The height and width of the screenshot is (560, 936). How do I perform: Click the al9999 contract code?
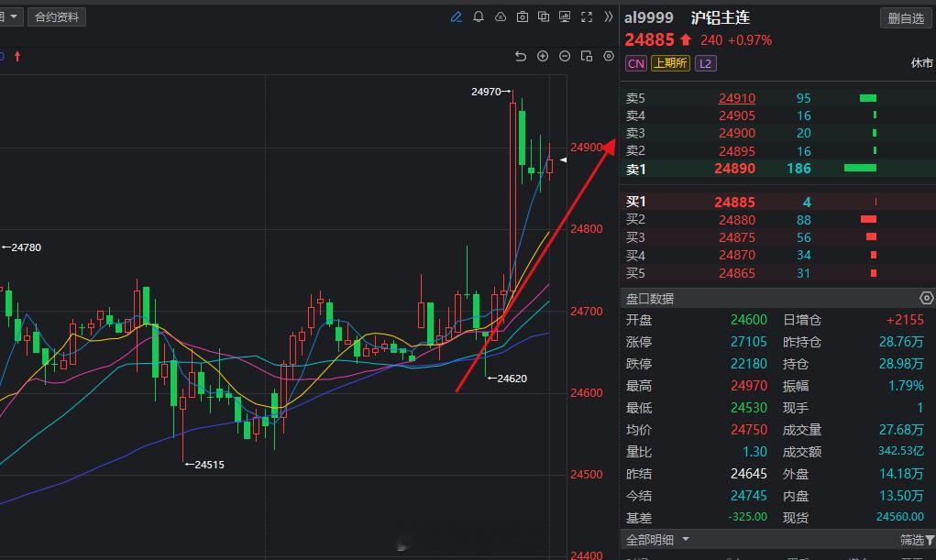point(649,18)
